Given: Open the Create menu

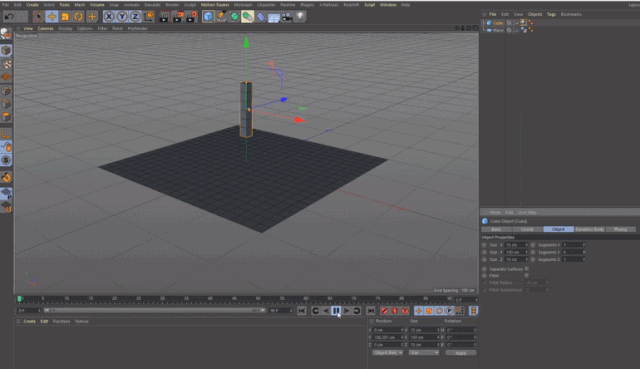Looking at the screenshot, I should (32, 5).
